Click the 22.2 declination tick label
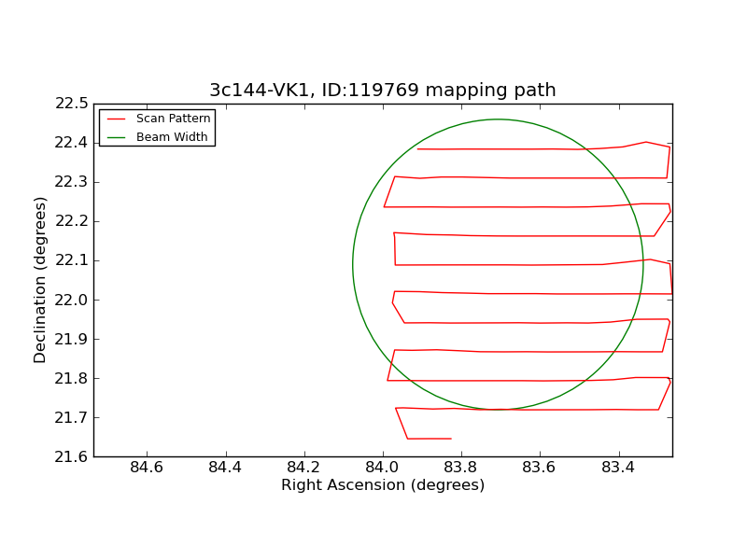Image resolution: width=747 pixels, height=560 pixels. pyautogui.click(x=72, y=221)
